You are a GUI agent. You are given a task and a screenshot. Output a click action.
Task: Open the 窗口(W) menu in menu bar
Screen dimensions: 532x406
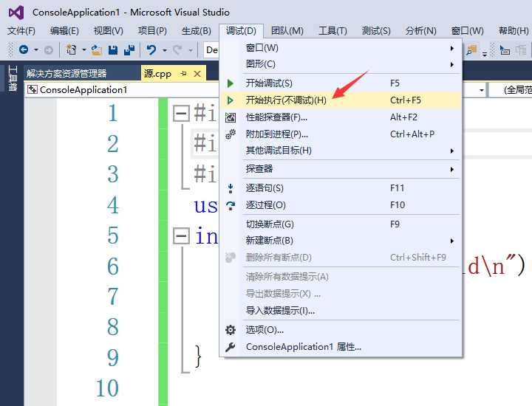point(467,31)
